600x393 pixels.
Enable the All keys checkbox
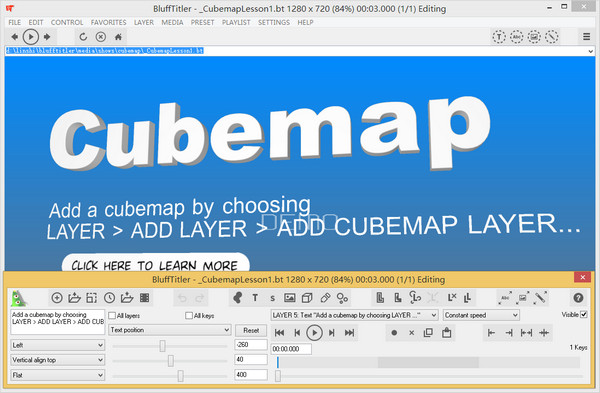[x=189, y=315]
